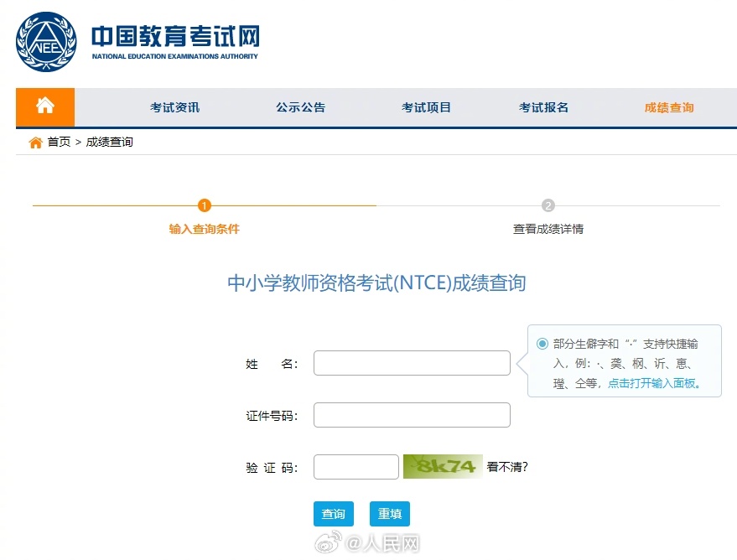Click the captcha image showing 8k74

(x=443, y=466)
